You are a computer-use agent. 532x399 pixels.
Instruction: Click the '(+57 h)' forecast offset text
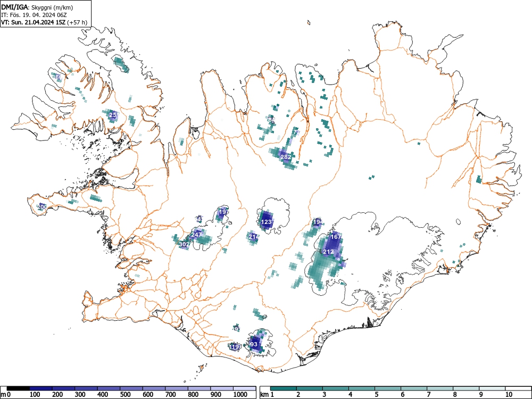tap(77, 22)
